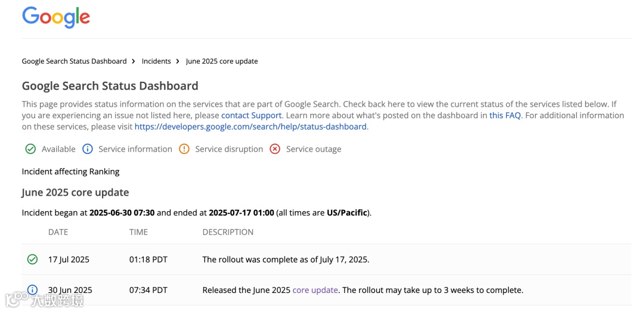Click blue info icon beside 30 Jun 2025

[32, 291]
